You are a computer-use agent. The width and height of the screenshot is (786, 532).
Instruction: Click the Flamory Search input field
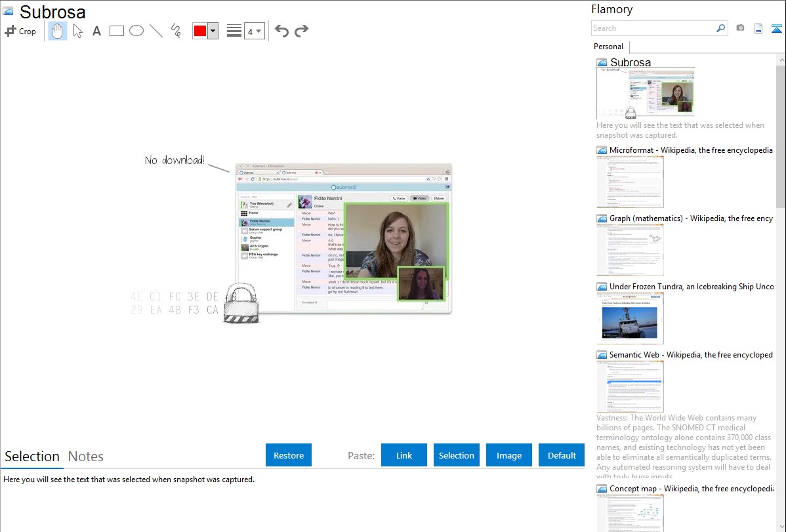(653, 28)
